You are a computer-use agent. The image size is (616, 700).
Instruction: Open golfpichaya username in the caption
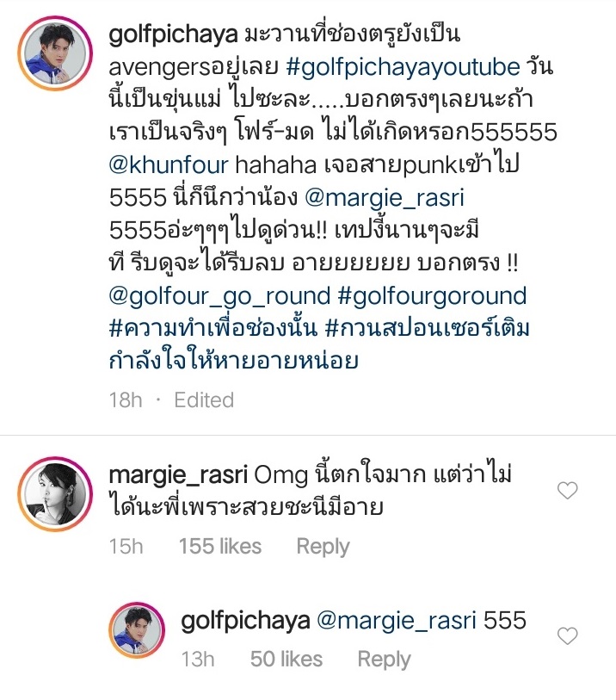pyautogui.click(x=173, y=35)
